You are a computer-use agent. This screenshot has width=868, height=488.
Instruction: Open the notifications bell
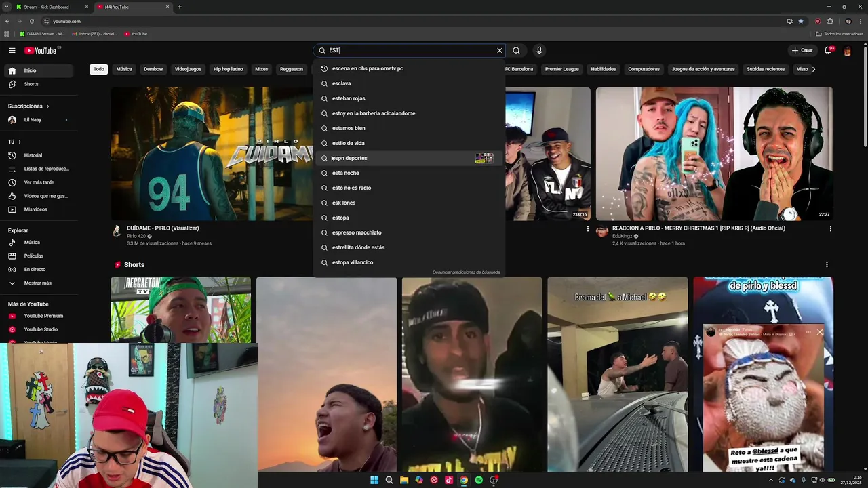[828, 50]
